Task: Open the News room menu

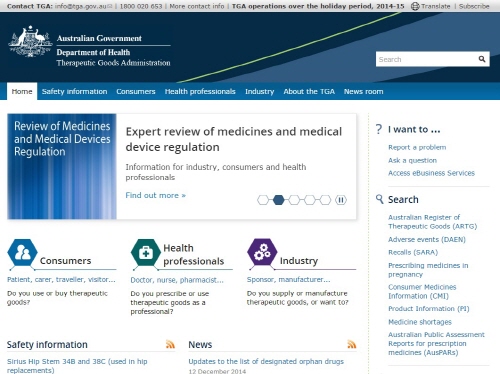Action: tap(364, 91)
